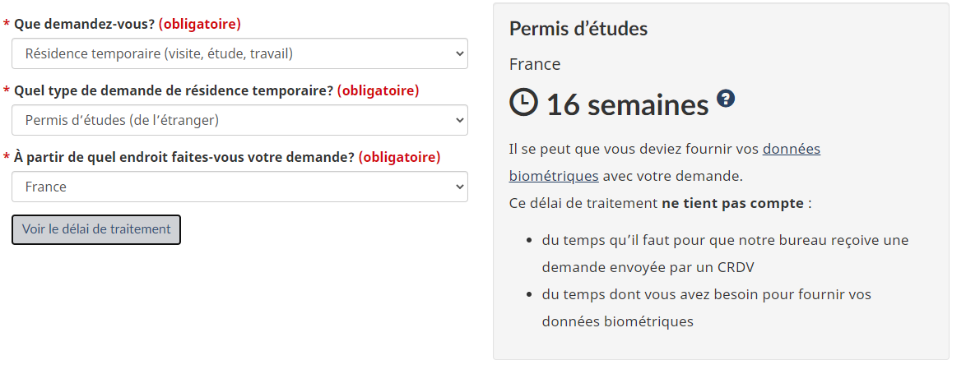This screenshot has width=980, height=374.
Task: Click the help question mark icon
Action: click(726, 99)
